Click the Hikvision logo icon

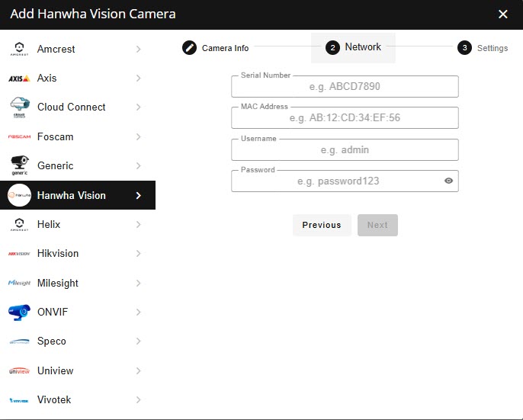19,254
